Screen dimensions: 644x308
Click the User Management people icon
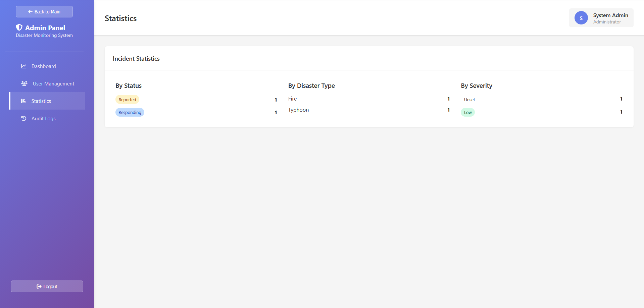24,84
